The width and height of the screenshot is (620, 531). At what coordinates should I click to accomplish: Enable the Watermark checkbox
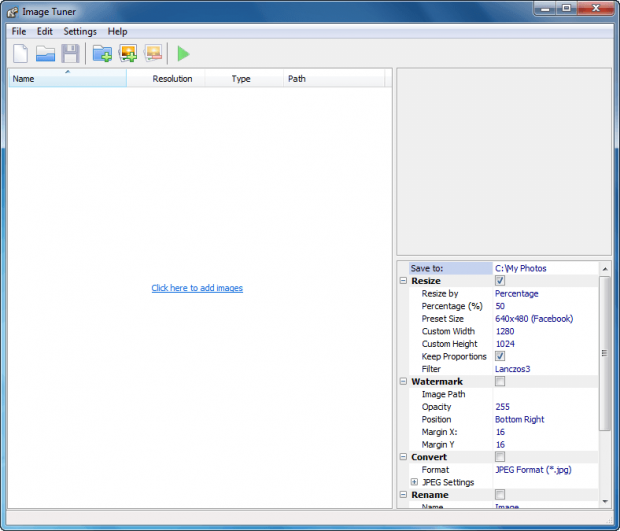pyautogui.click(x=500, y=381)
